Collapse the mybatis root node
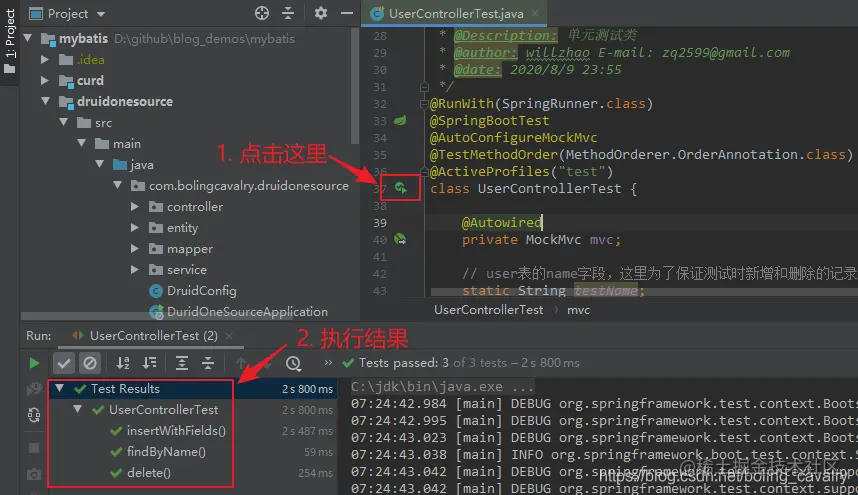This screenshot has height=495, width=858. click(x=28, y=38)
